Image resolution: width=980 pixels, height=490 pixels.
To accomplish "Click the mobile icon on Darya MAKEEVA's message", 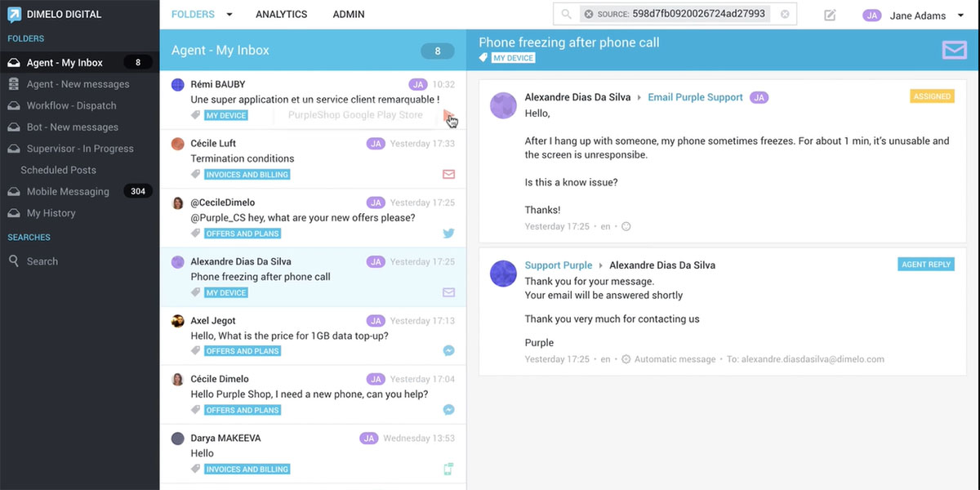I will [x=448, y=469].
